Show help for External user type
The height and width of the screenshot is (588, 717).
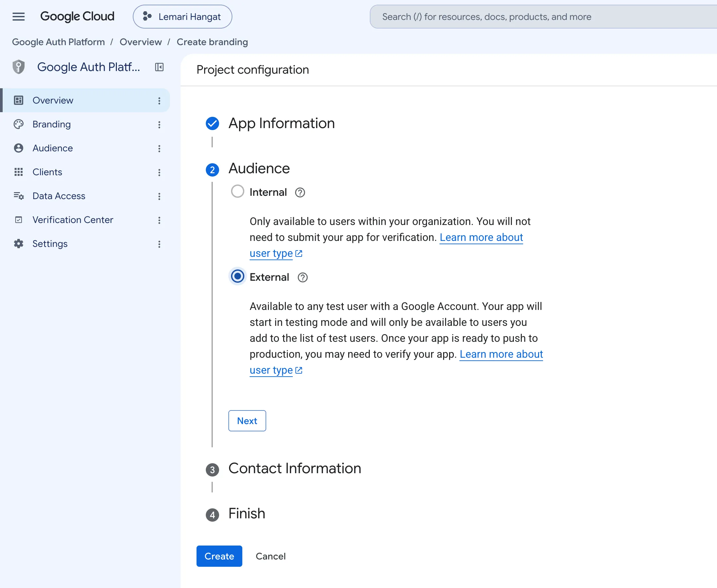(x=303, y=277)
